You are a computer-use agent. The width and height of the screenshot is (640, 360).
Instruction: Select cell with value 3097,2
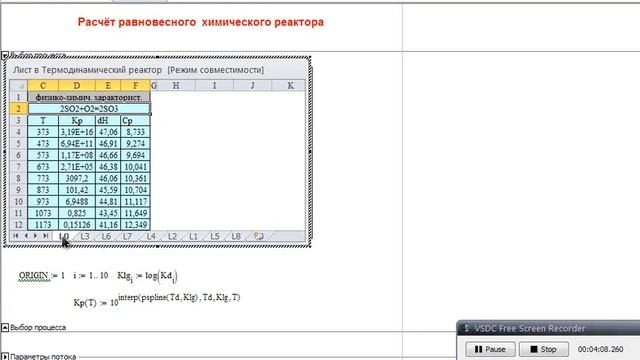coord(77,178)
